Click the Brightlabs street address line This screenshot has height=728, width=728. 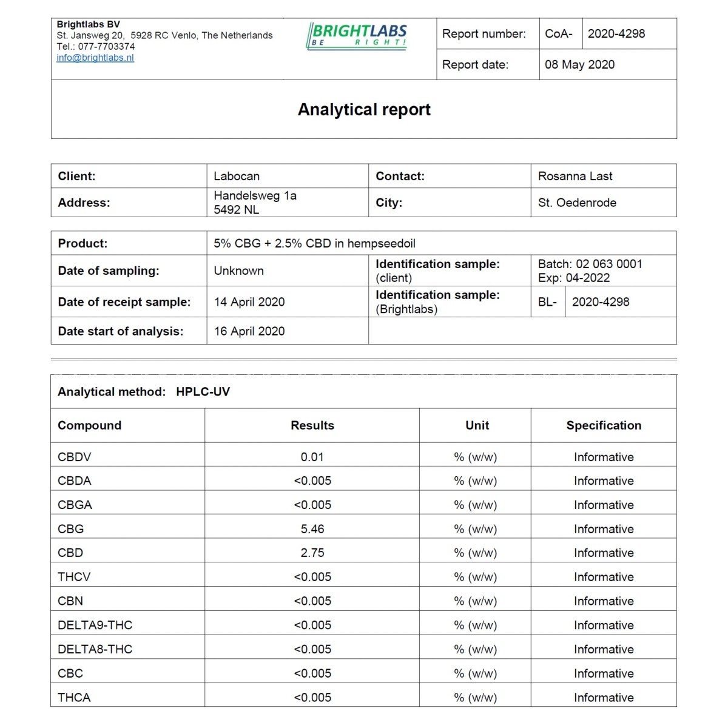point(164,36)
